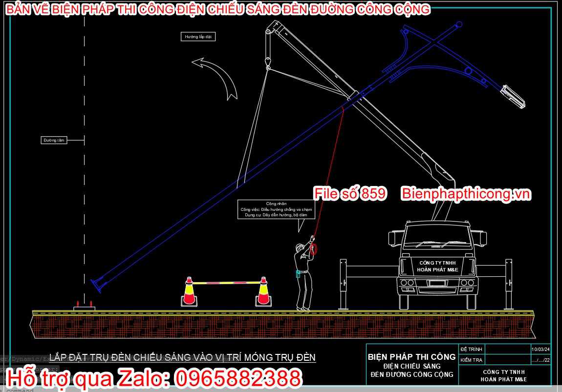
Task: Select the 'Hướng lắp đặt' label box
Action: tap(198, 37)
